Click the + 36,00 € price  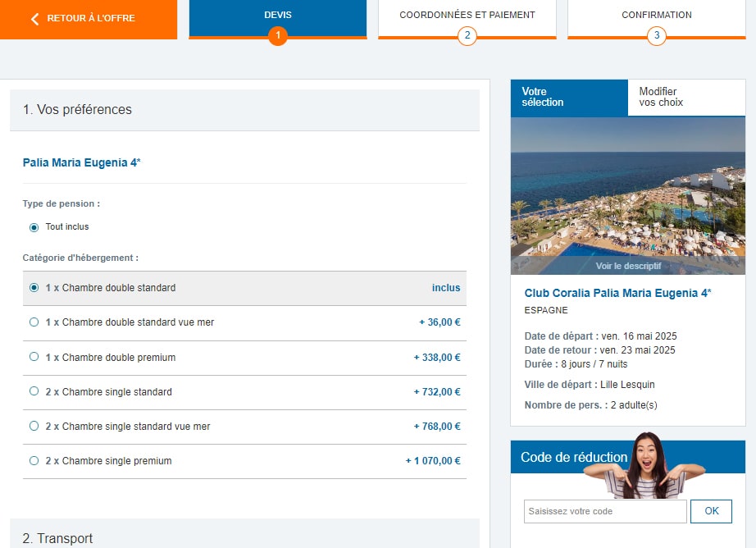click(x=439, y=322)
